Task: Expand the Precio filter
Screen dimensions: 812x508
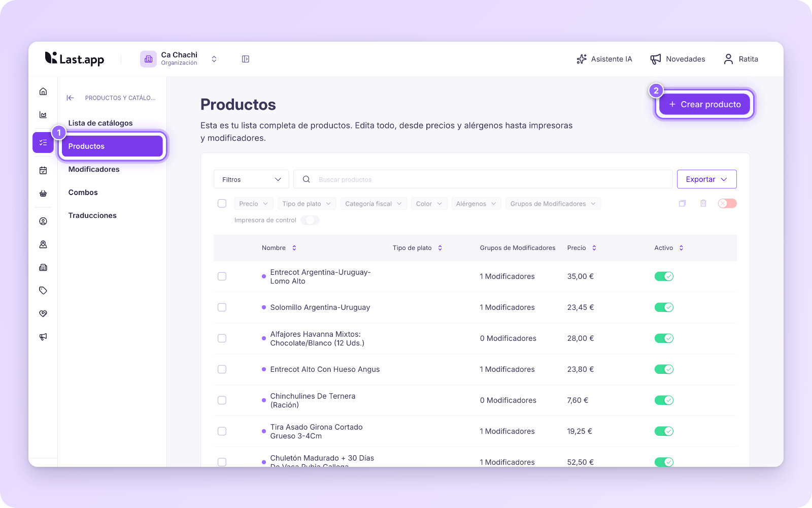Action: pyautogui.click(x=254, y=204)
